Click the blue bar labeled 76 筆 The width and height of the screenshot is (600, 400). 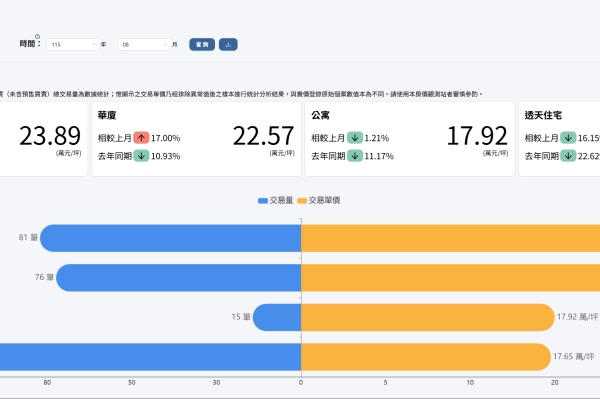178,278
